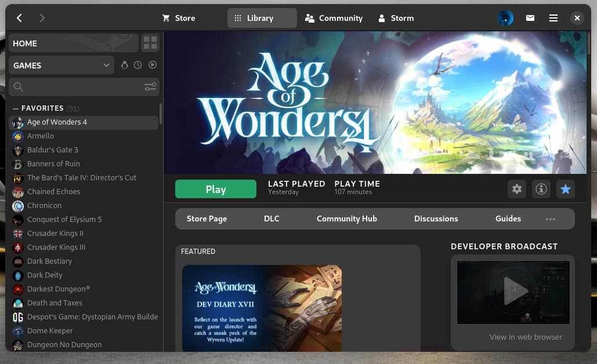Click the Despot's Game icon
Viewport: 597px width, 364px height.
point(18,317)
